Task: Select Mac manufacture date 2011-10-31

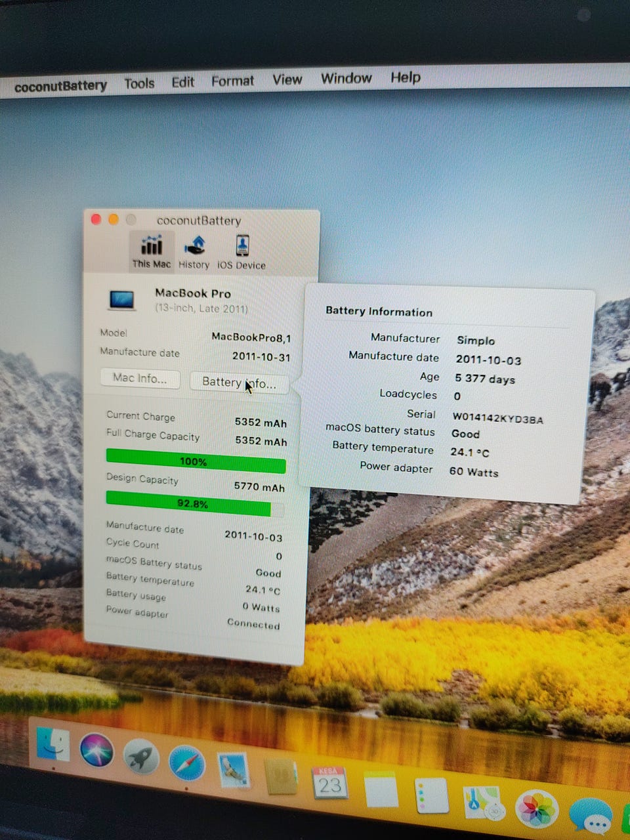Action: (261, 357)
